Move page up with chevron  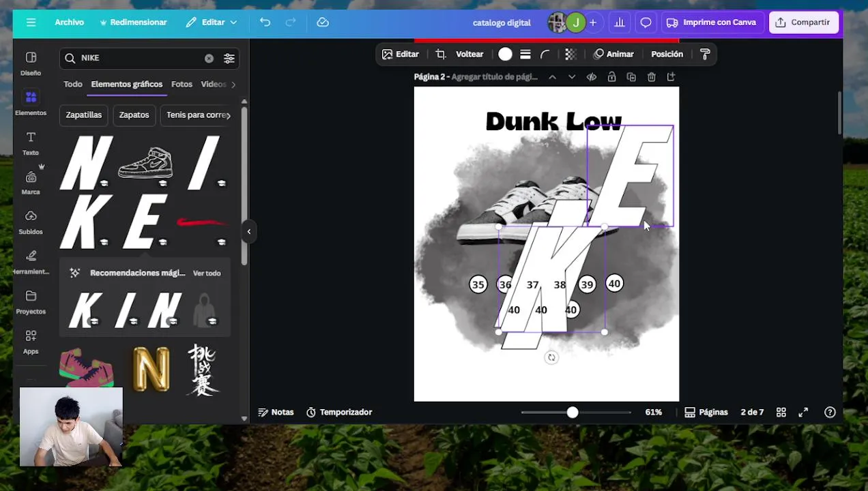coord(552,77)
